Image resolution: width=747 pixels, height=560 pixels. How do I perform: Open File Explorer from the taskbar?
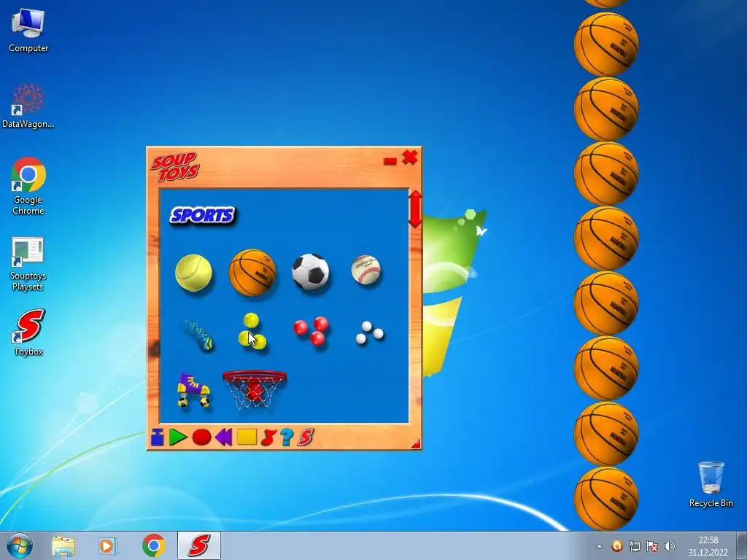click(63, 545)
